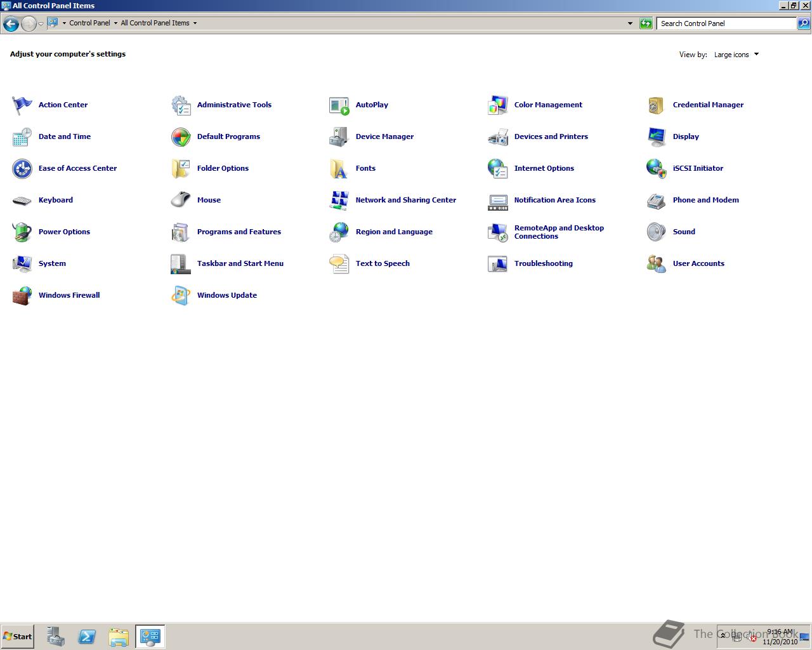Open Devices and Printers icon
Image resolution: width=812 pixels, height=650 pixels.
(498, 136)
